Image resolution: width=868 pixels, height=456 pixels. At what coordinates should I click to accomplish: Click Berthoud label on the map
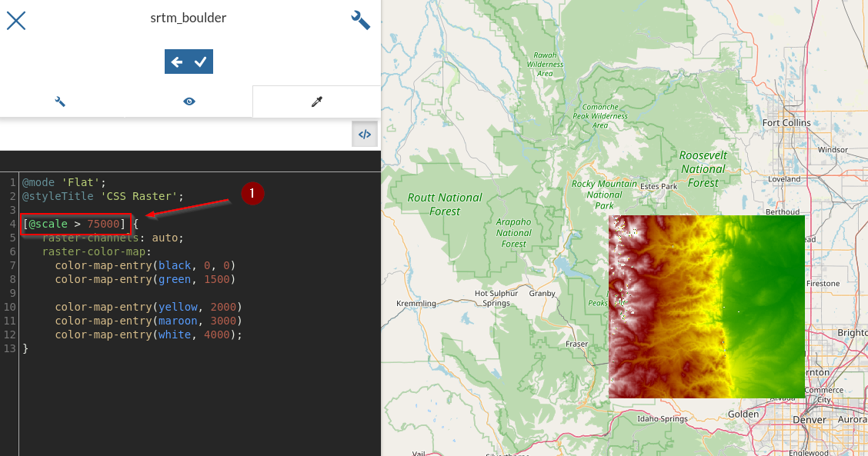coord(782,212)
